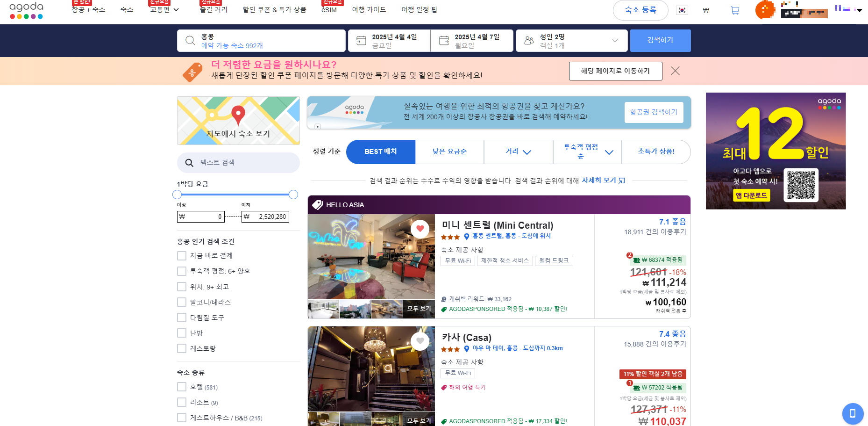The width and height of the screenshot is (868, 426).
Task: Open 할인 쿠폰 & 특가 상품 menu
Action: coord(274,10)
